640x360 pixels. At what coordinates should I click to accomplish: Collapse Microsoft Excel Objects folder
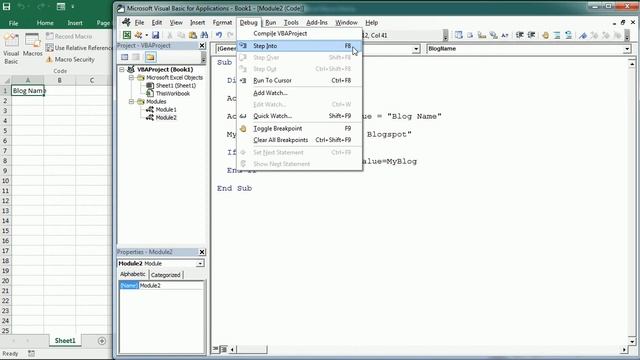[x=131, y=78]
